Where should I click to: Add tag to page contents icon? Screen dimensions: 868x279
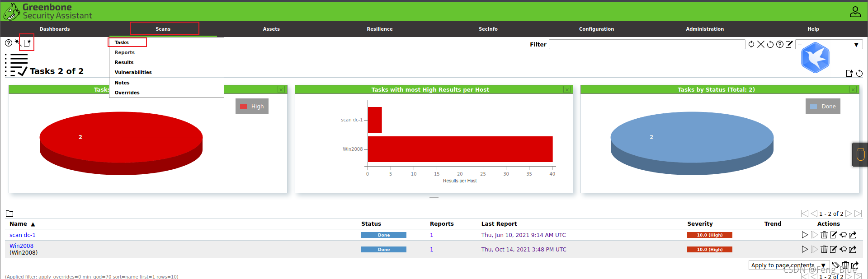coord(835,265)
